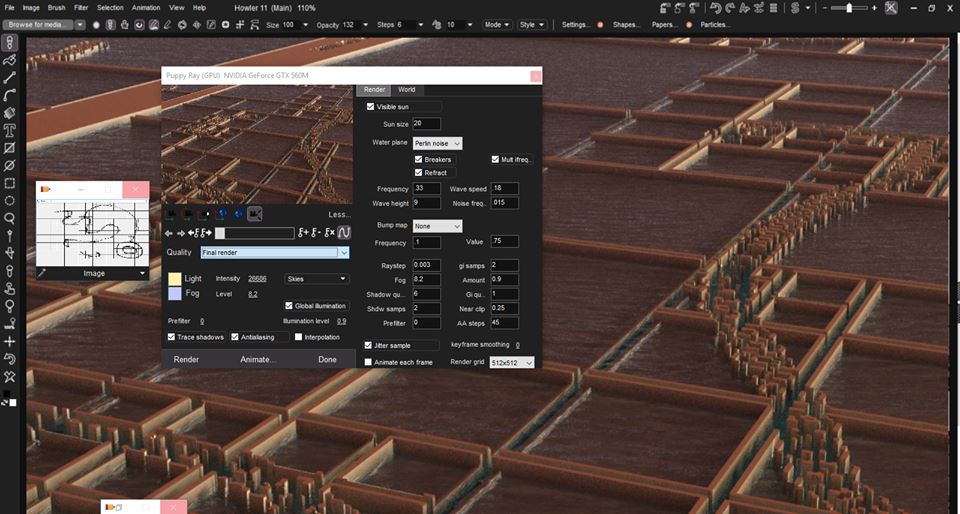
Task: Click the yellow Light color swatch
Action: point(174,279)
